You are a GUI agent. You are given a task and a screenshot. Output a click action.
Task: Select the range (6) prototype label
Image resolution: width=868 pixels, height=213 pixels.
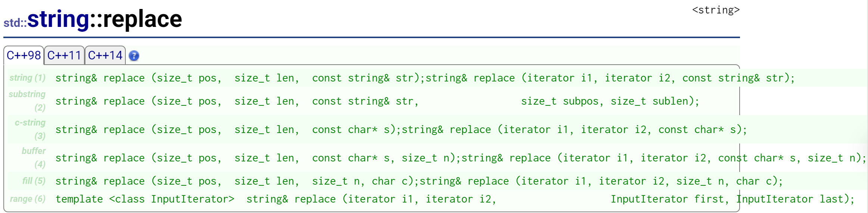(28, 199)
